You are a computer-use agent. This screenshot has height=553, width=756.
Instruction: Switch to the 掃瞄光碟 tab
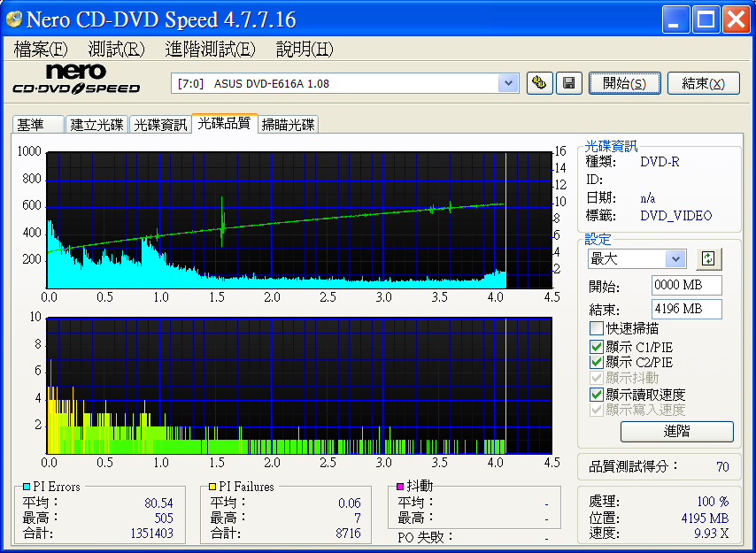point(288,124)
